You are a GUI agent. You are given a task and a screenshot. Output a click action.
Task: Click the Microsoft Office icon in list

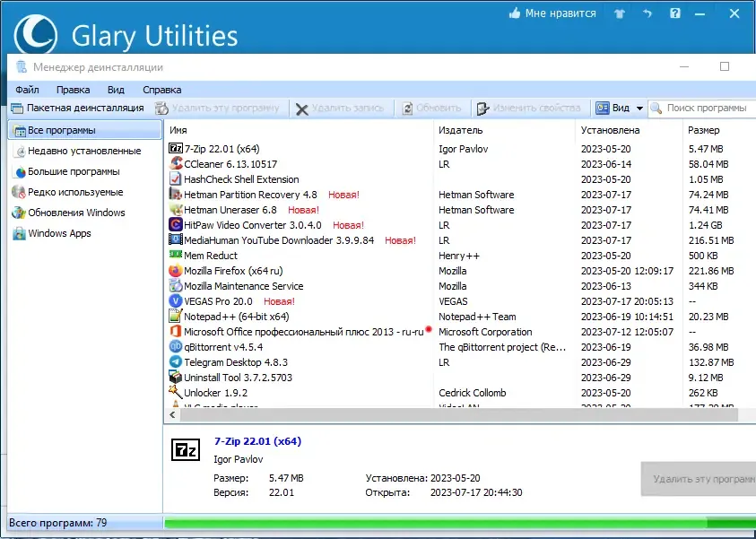[176, 332]
